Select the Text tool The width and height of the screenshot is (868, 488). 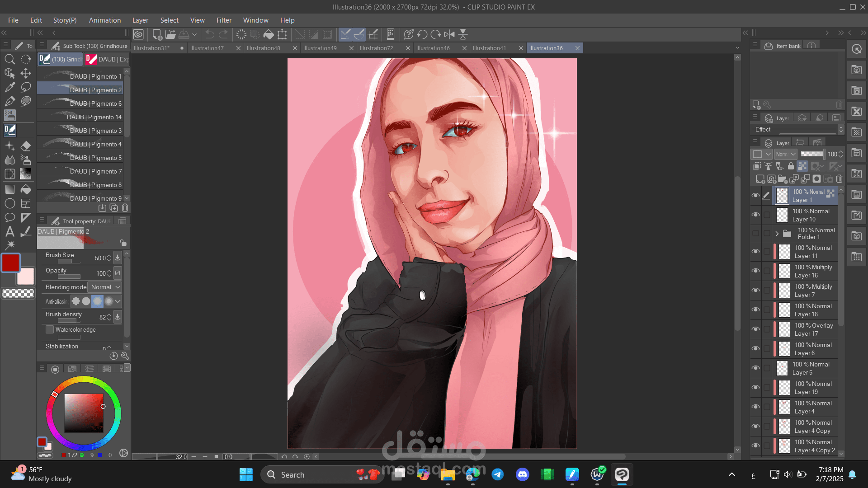(9, 232)
